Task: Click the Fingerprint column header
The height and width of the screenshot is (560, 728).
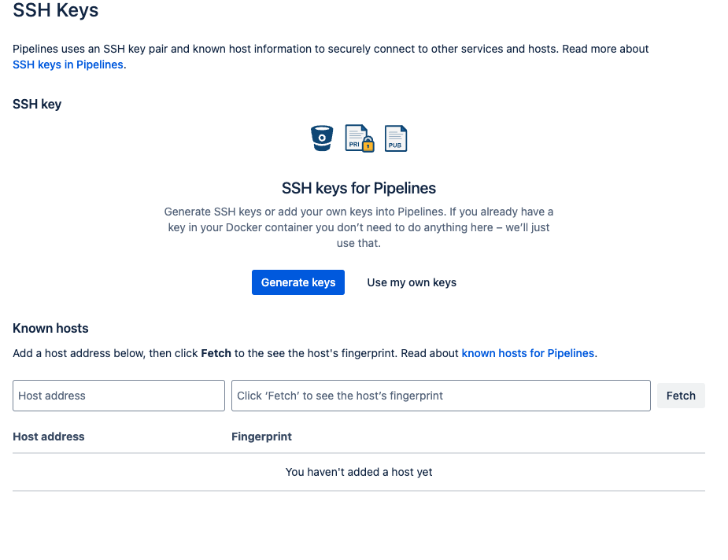Action: coord(261,436)
